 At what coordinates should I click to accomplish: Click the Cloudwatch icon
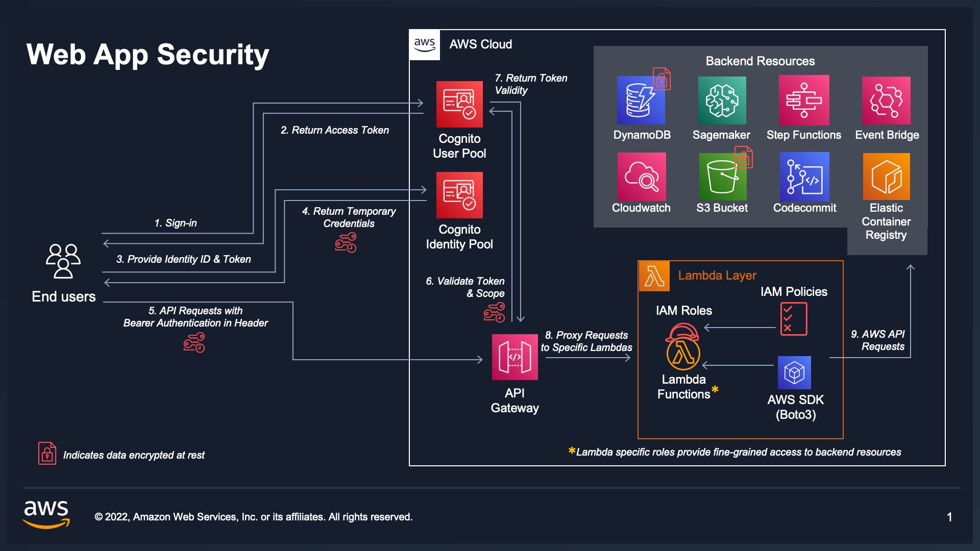click(x=642, y=177)
